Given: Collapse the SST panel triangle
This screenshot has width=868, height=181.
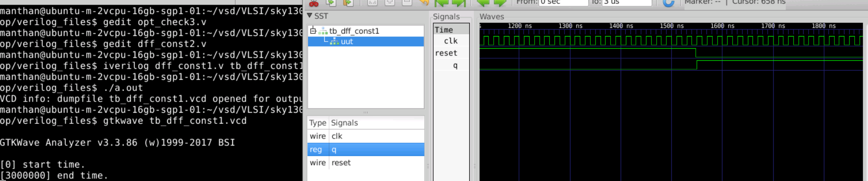Looking at the screenshot, I should point(309,16).
